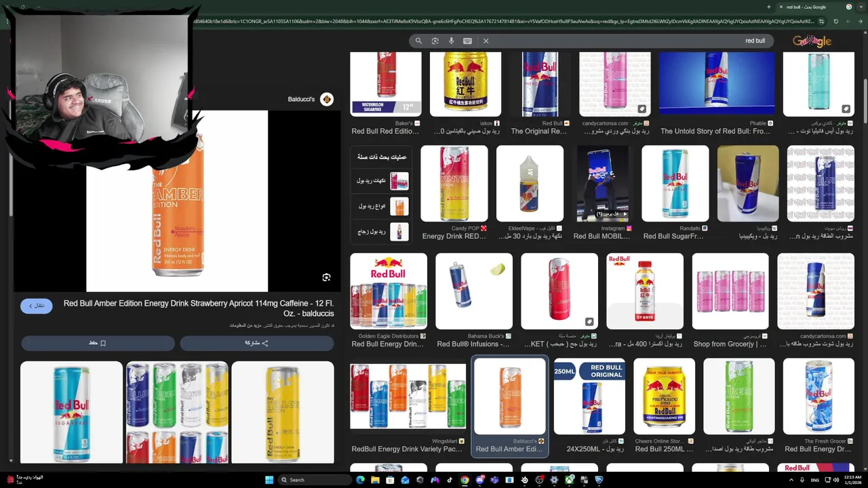Open the Baker's 'Red Bull Red Edition' result
The height and width of the screenshot is (488, 868).
tap(385, 94)
